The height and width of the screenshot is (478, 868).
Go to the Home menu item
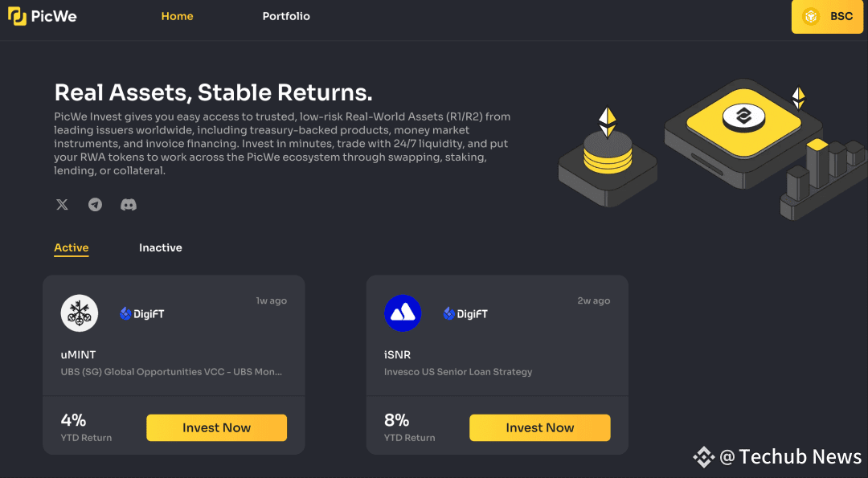177,16
